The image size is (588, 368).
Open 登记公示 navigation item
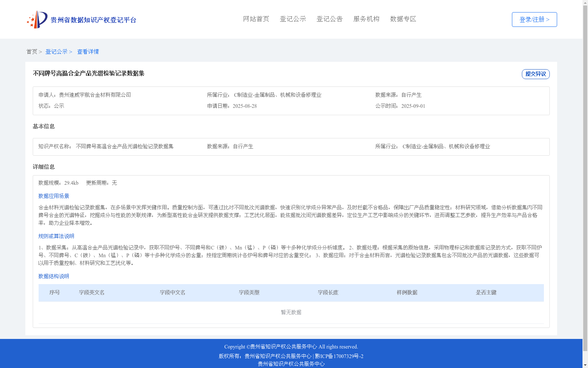click(x=293, y=19)
